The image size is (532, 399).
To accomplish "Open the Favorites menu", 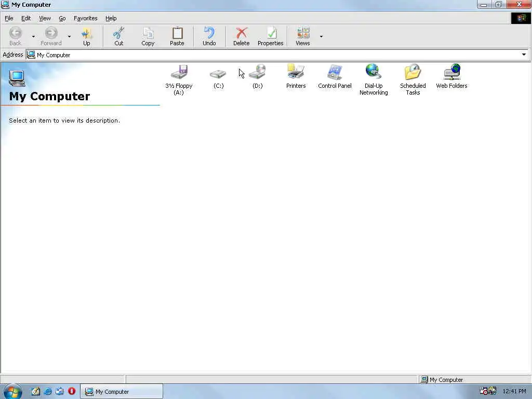I will tap(86, 18).
